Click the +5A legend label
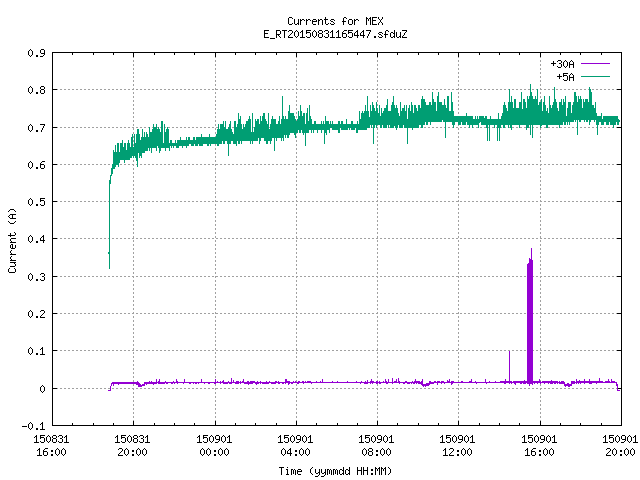 tap(565, 77)
